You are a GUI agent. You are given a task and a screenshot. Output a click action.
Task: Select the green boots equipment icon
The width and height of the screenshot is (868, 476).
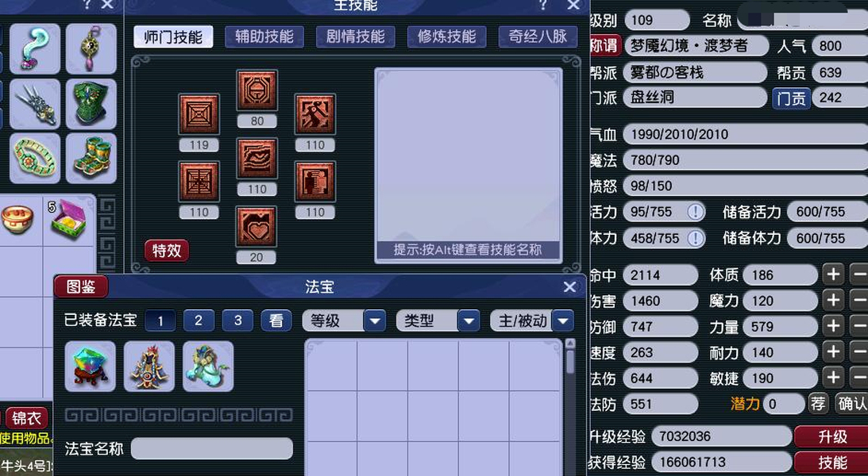coord(91,158)
